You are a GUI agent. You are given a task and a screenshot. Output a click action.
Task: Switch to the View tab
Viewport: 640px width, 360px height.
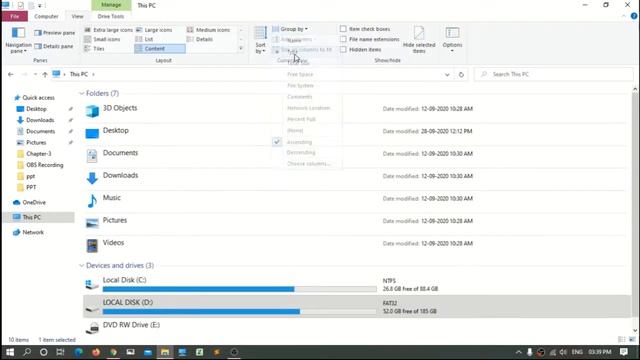click(x=78, y=16)
